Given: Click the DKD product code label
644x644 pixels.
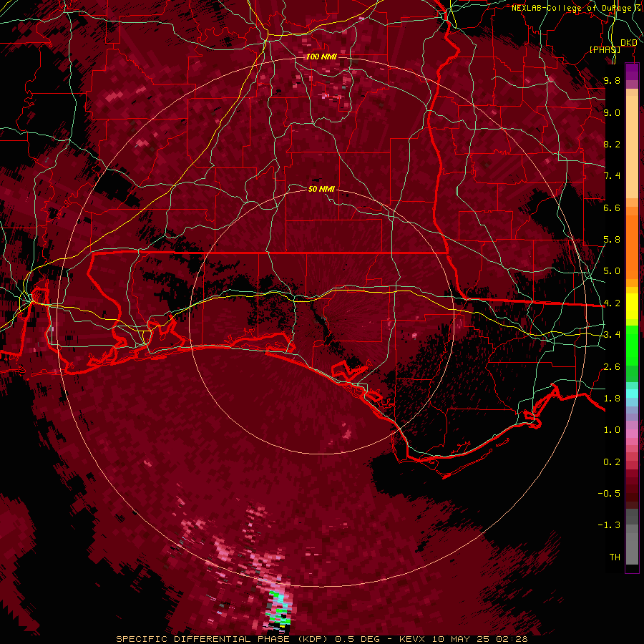Looking at the screenshot, I should pos(628,43).
